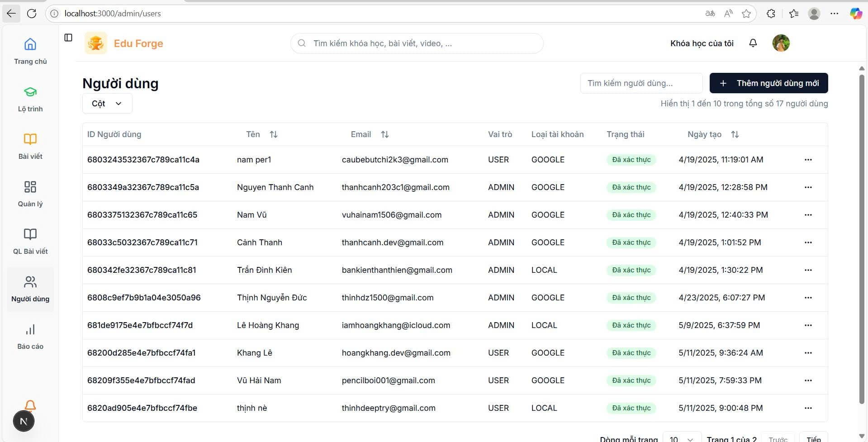Open the user avatar menu

(x=781, y=43)
